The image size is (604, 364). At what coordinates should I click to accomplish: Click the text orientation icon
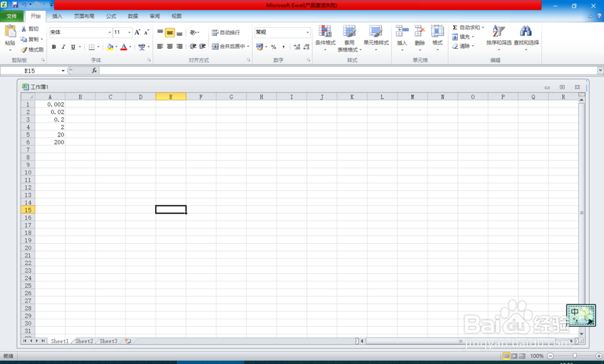tap(193, 33)
